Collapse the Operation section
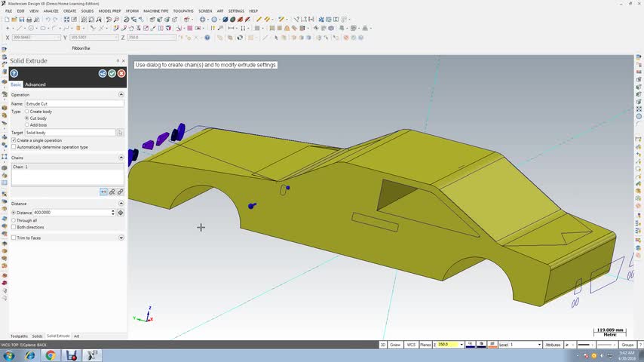The height and width of the screenshot is (362, 644). [x=121, y=94]
